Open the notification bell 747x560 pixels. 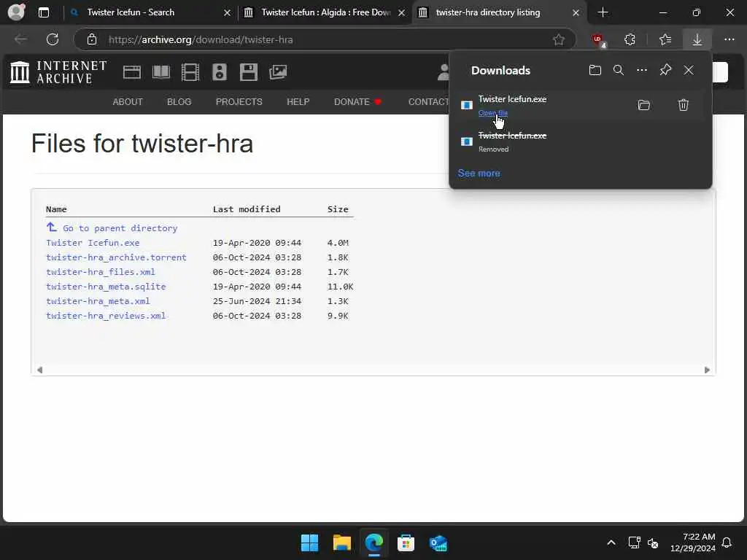tap(727, 542)
